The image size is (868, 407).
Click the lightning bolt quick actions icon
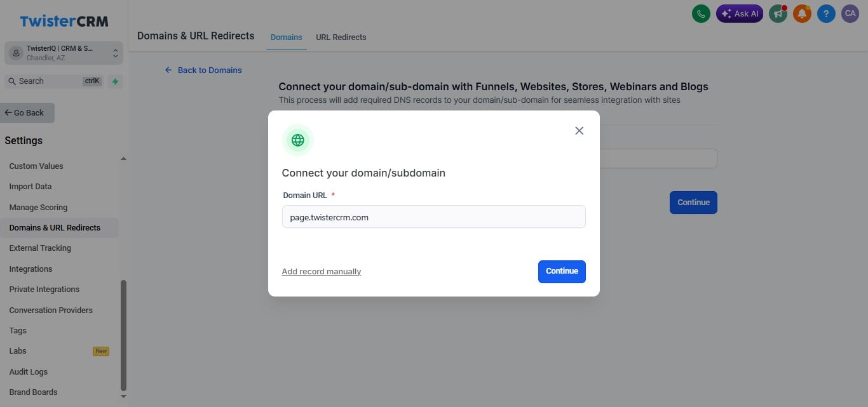pos(115,81)
